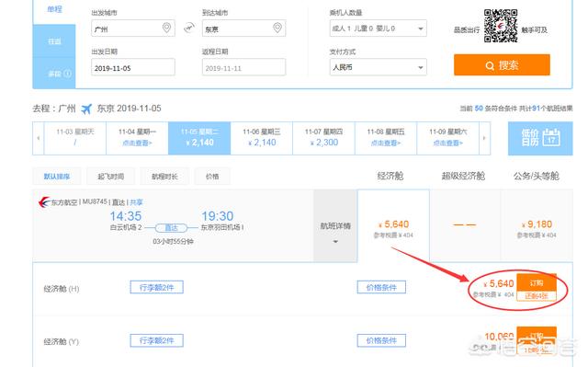Select 多程 multi-city tab
The height and width of the screenshot is (367, 588).
coord(54,74)
